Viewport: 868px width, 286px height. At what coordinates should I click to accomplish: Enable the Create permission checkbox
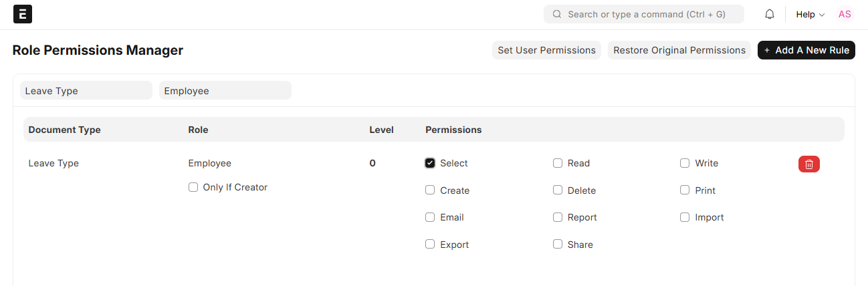point(430,190)
